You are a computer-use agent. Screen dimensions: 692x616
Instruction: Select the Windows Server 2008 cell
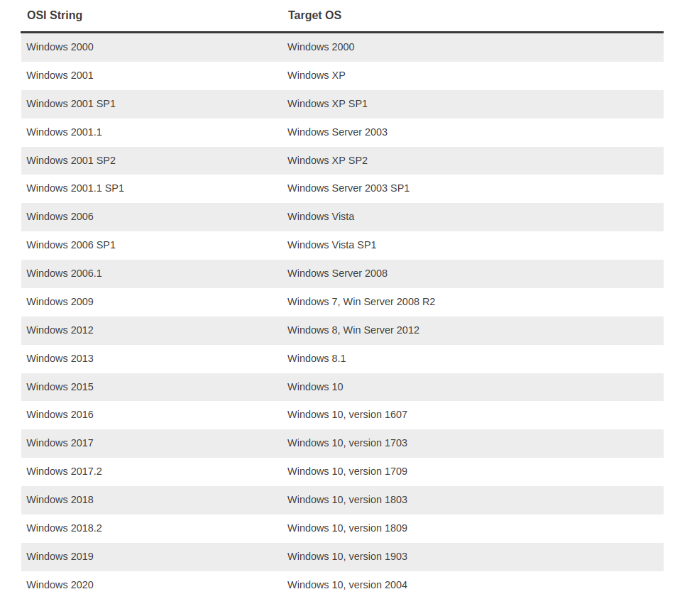(x=337, y=273)
